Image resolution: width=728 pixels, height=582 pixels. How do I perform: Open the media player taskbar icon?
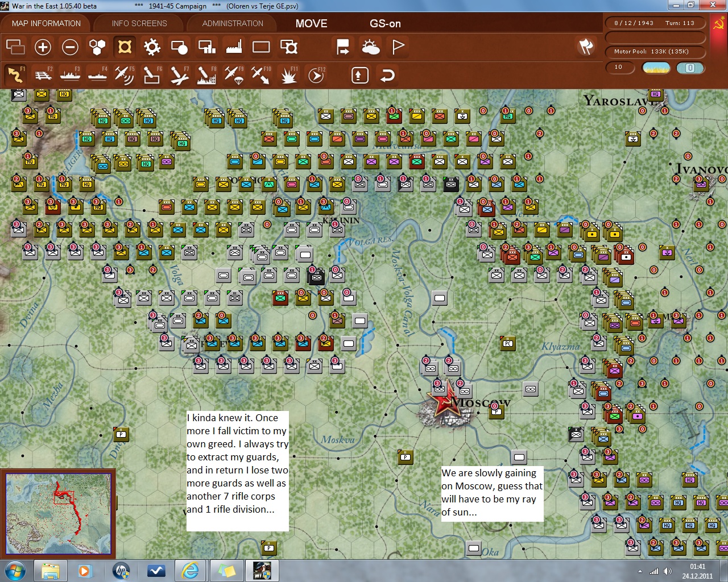pyautogui.click(x=85, y=570)
